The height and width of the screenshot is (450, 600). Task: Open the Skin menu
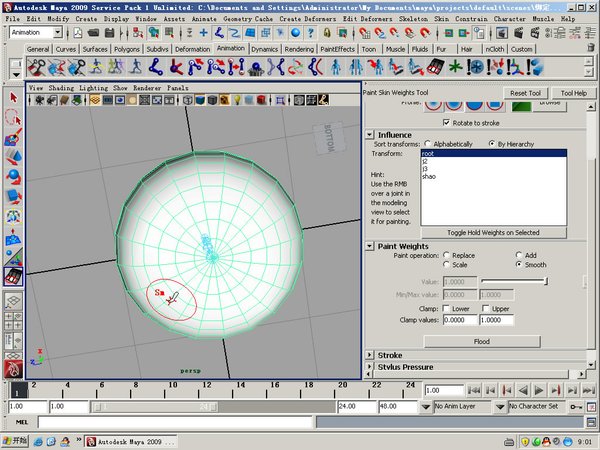[x=439, y=19]
